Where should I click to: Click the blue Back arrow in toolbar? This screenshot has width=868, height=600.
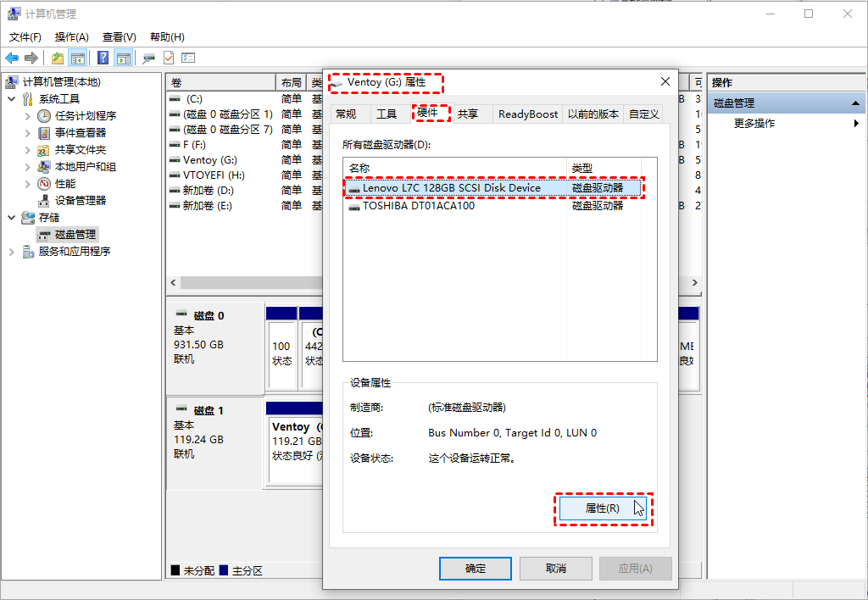12,58
